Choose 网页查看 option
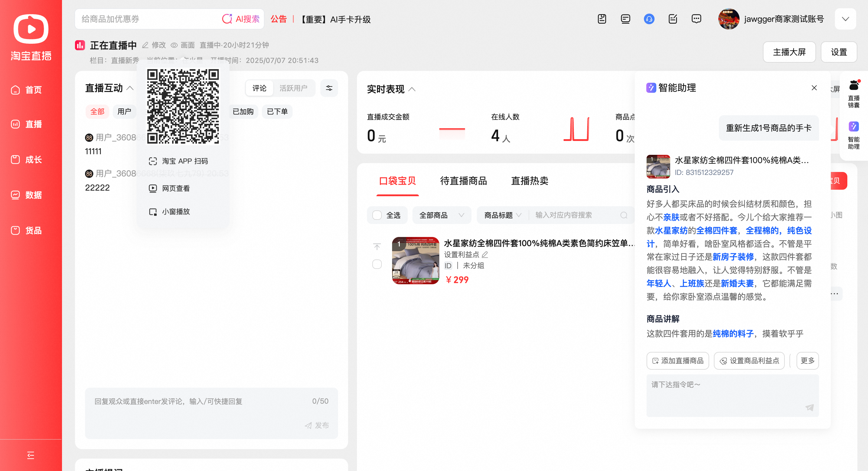868x471 pixels. click(x=169, y=189)
